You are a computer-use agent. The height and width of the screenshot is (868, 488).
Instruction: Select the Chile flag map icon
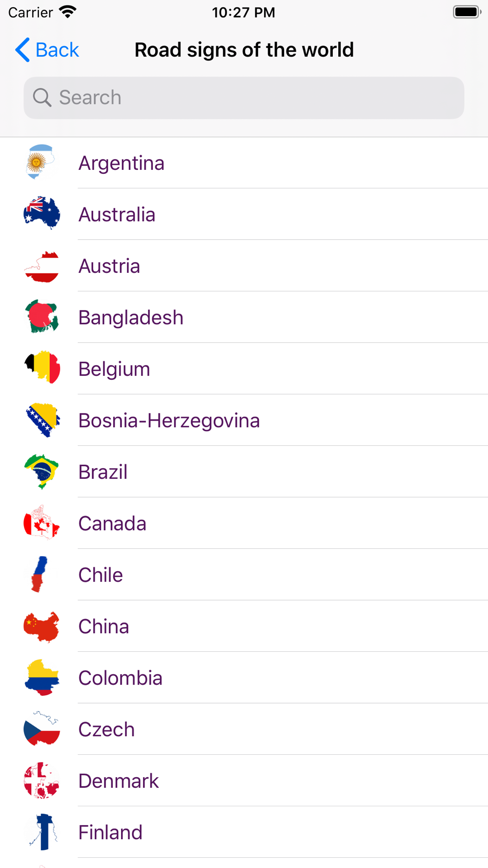pos(39,574)
